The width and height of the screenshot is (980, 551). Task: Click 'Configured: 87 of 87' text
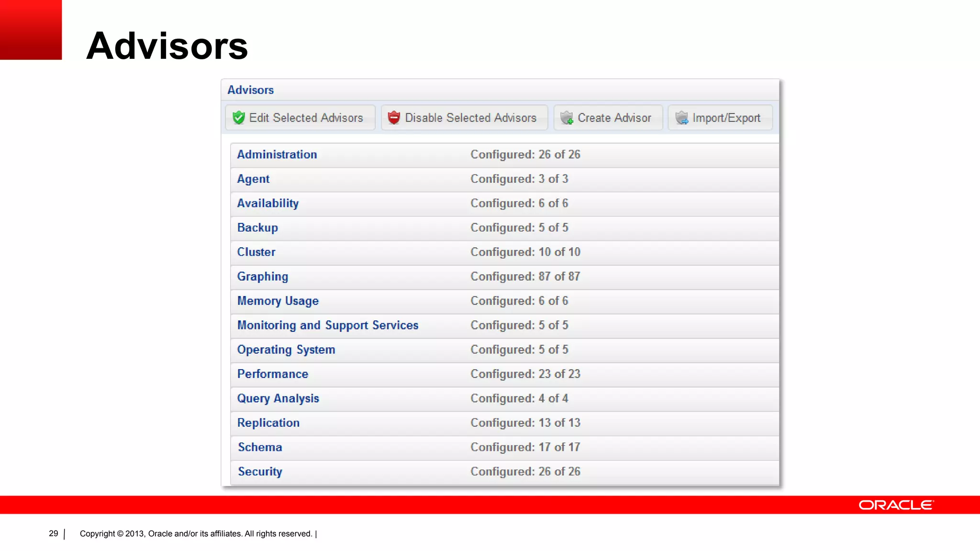tap(525, 276)
